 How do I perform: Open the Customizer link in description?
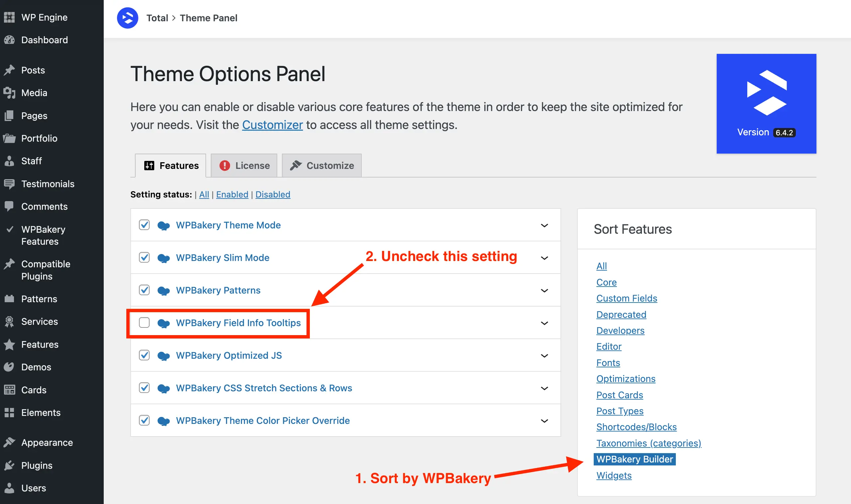click(x=272, y=125)
